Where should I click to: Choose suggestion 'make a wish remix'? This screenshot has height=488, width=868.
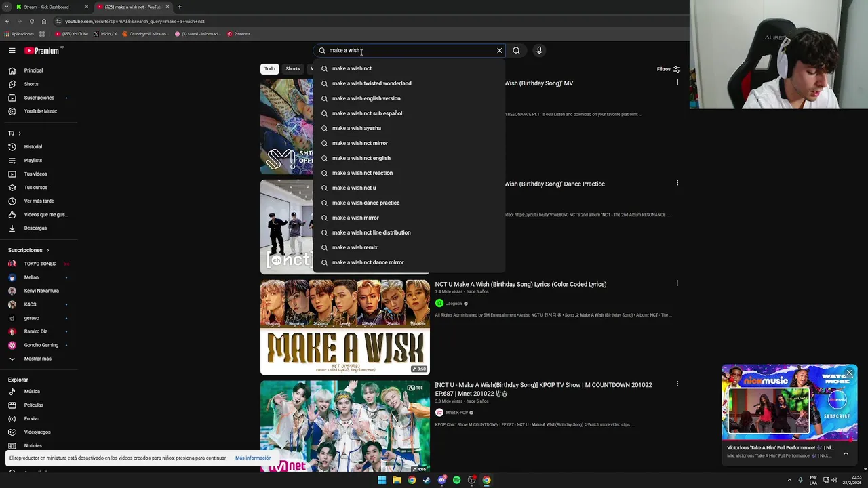click(x=410, y=247)
